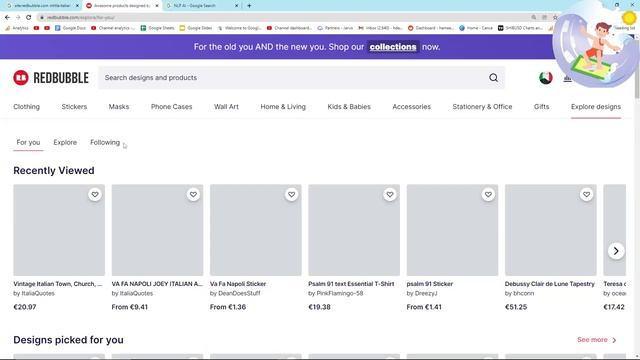Open the Clothing category menu

pyautogui.click(x=27, y=107)
